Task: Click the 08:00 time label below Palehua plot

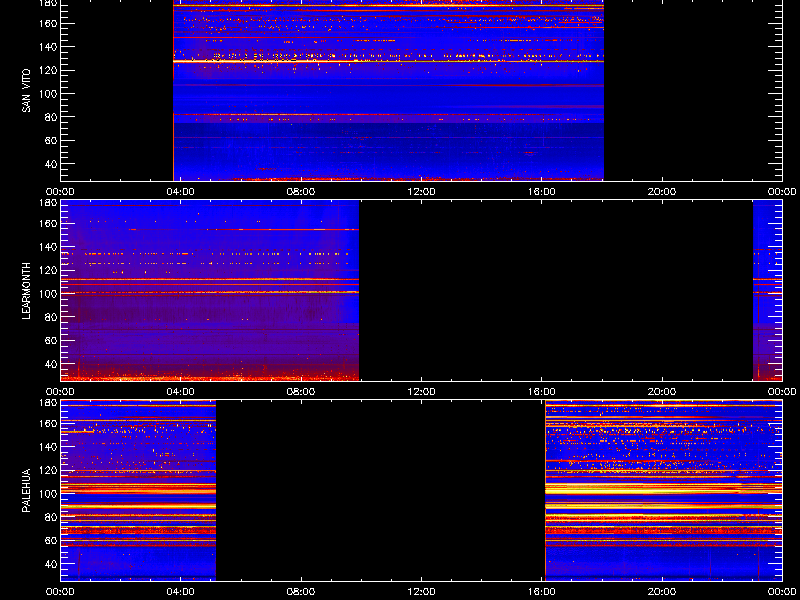Action: 301,592
